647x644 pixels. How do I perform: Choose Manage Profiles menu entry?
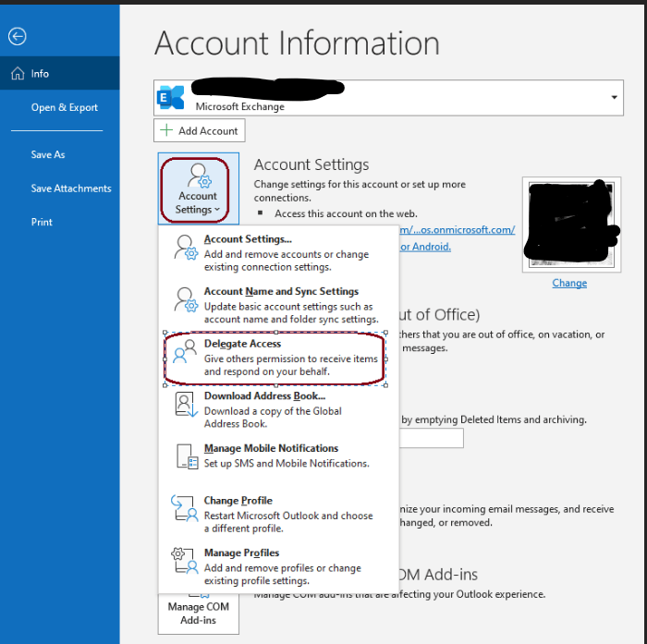(278, 566)
